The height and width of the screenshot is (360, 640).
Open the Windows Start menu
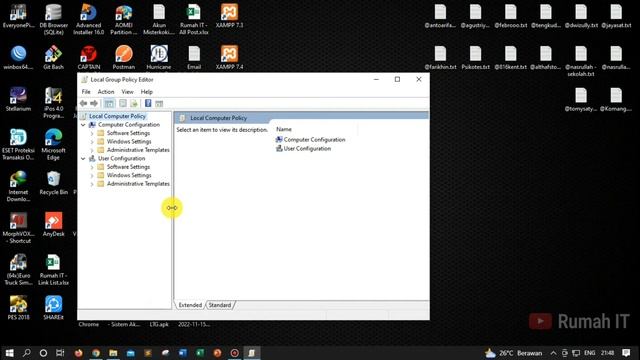tap(9, 353)
